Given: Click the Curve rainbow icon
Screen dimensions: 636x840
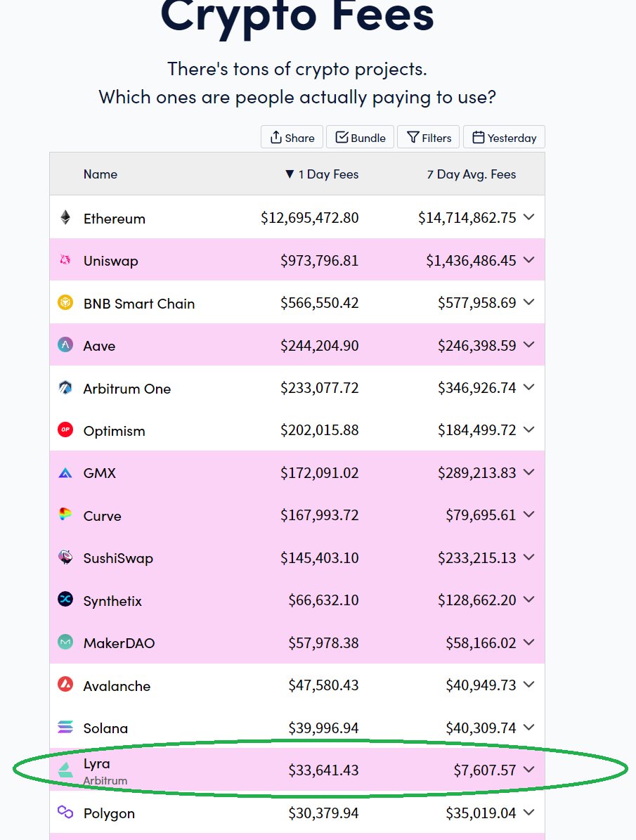Looking at the screenshot, I should click(65, 515).
